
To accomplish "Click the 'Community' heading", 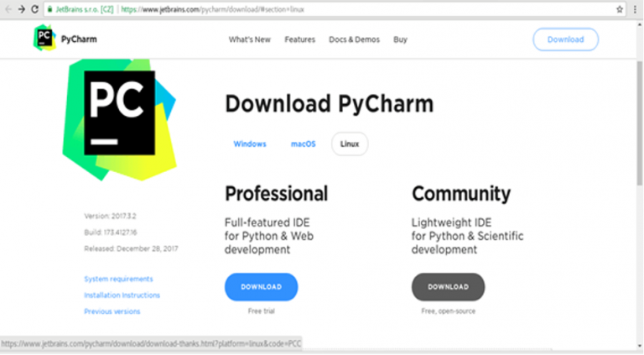I will (x=461, y=194).
